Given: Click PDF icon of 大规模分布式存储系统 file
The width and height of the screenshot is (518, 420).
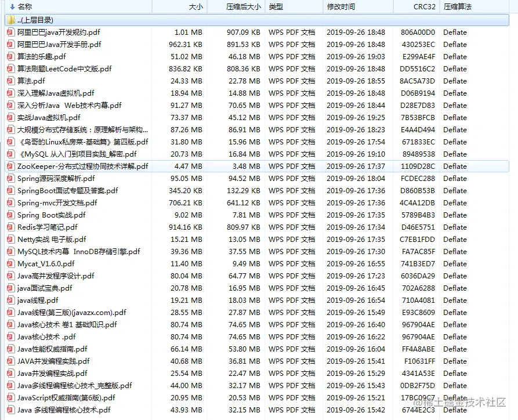Looking at the screenshot, I should [11, 129].
